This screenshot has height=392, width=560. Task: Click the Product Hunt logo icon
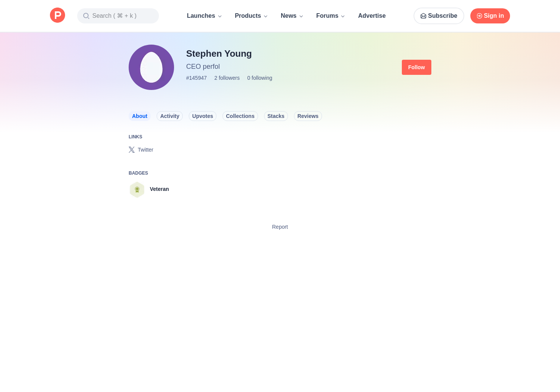coord(58,15)
